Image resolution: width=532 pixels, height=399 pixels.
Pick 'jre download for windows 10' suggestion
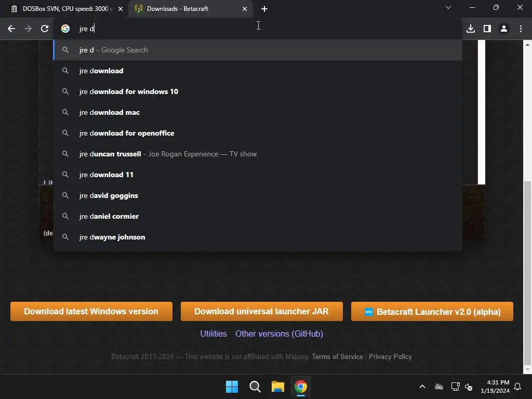tap(258, 91)
